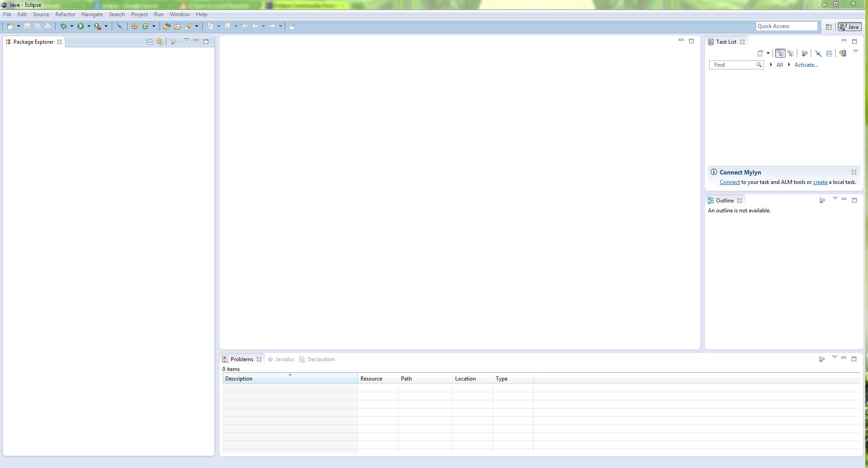
Task: Click the Connect link in Mylyn notice
Action: (x=730, y=182)
